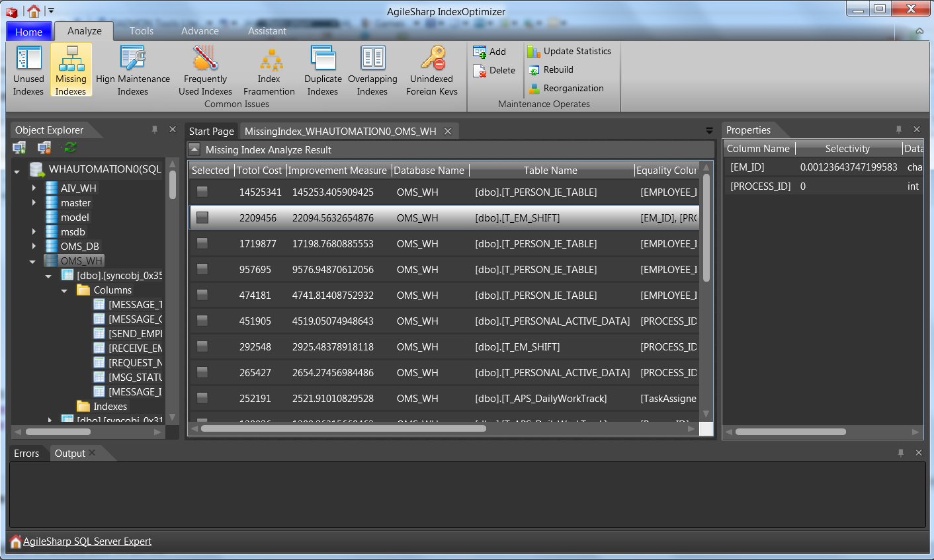Click results grid vertical scrollbar thumb
This screenshot has width=934, height=560.
coord(706,227)
